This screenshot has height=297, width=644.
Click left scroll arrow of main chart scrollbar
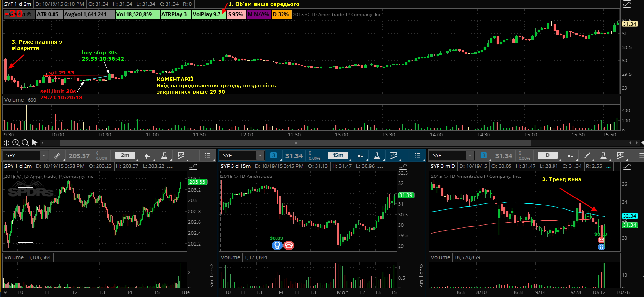coord(43,143)
